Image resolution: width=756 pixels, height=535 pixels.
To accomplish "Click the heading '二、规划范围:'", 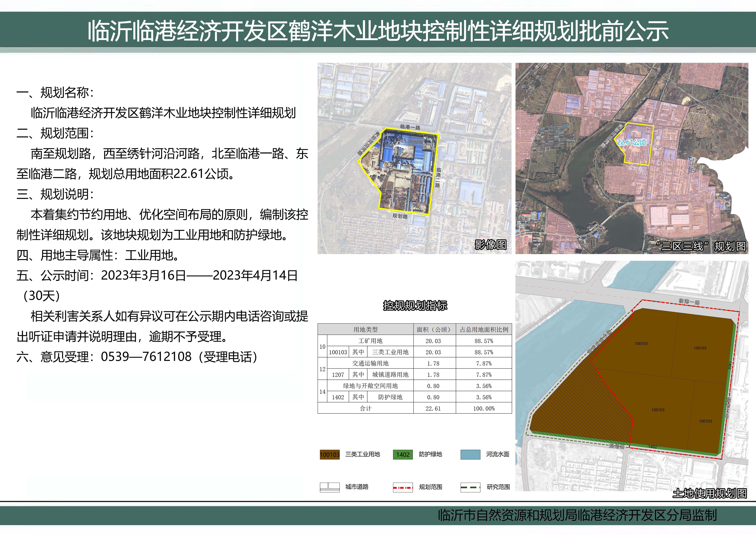I will 55,133.
